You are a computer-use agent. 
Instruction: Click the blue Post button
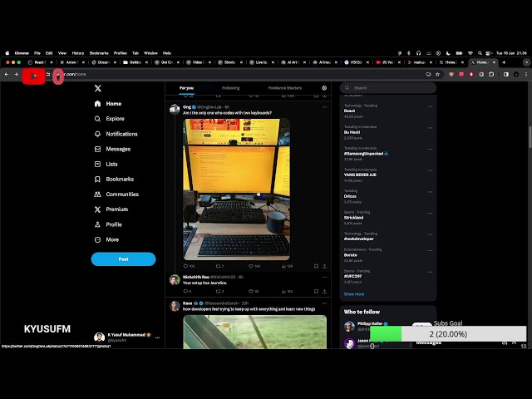123,259
